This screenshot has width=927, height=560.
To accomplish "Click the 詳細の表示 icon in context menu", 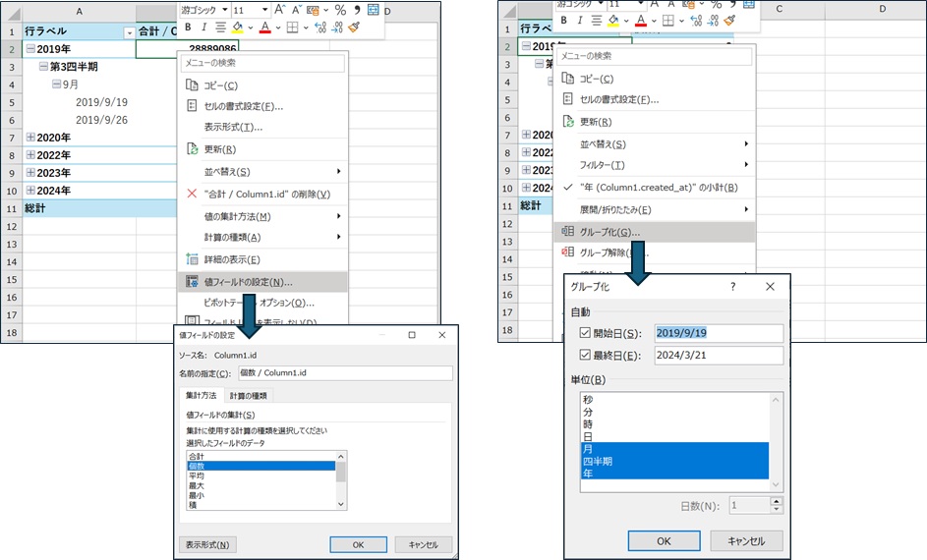I will (x=193, y=259).
